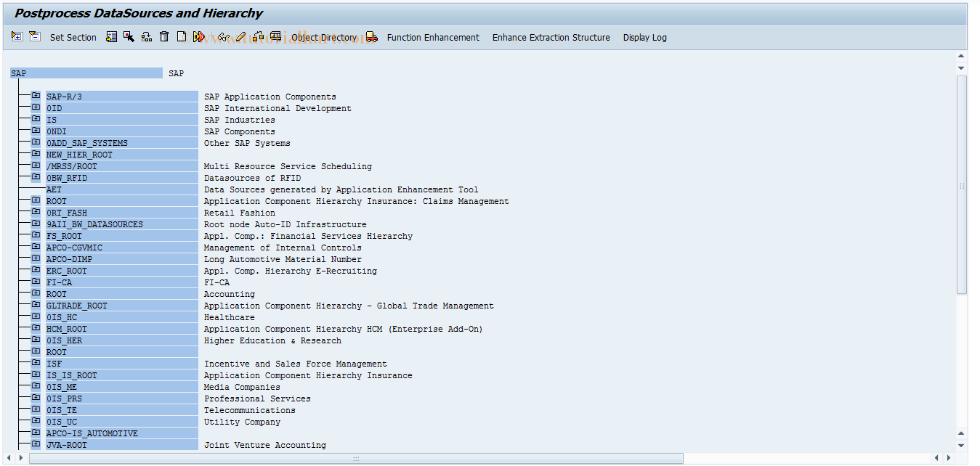The width and height of the screenshot is (980, 466).
Task: Click the Function Enhancement button
Action: click(x=433, y=38)
